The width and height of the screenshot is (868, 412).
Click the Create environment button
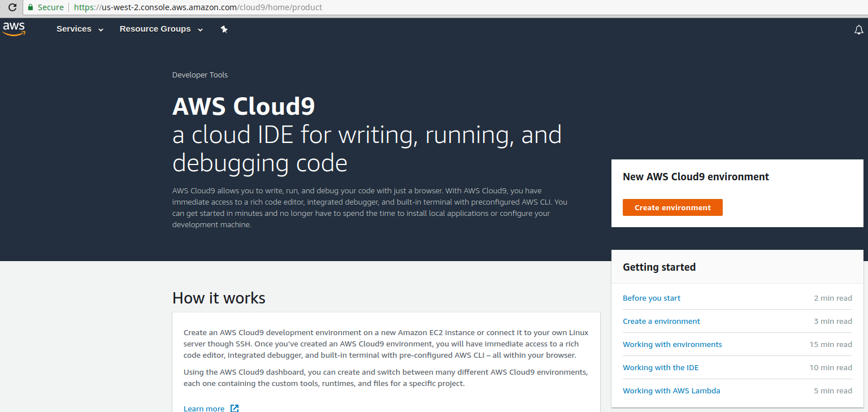672,207
